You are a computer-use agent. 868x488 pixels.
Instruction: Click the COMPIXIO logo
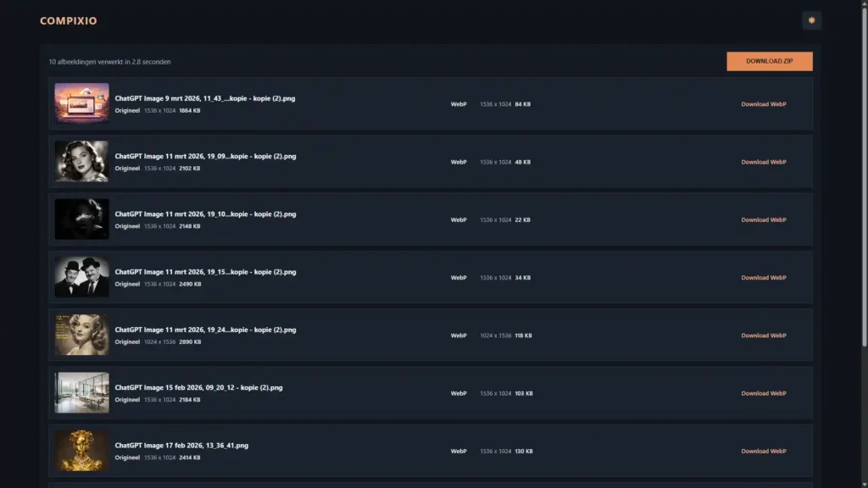pos(69,20)
